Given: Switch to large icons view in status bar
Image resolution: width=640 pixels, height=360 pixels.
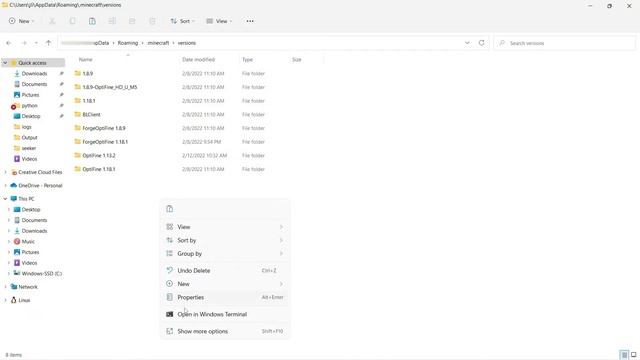Looking at the screenshot, I should click(x=633, y=355).
